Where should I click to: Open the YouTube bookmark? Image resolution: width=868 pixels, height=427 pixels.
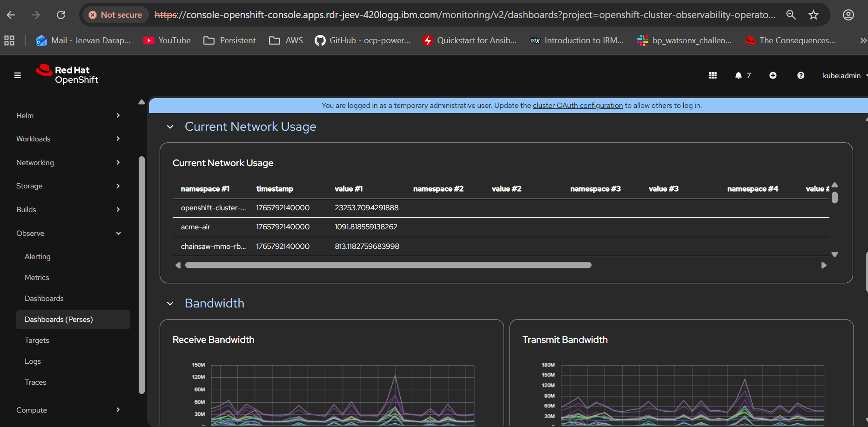167,40
